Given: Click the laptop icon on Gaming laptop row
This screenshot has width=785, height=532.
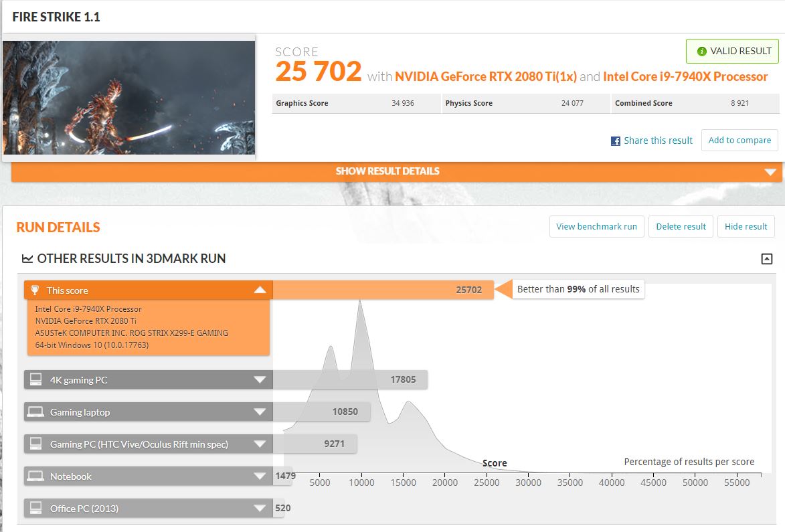Looking at the screenshot, I should pos(35,412).
